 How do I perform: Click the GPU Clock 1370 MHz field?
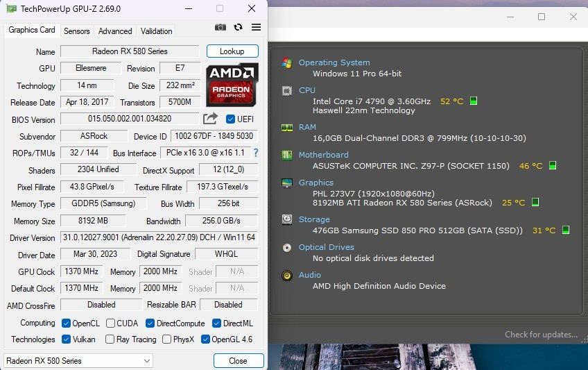(81, 271)
